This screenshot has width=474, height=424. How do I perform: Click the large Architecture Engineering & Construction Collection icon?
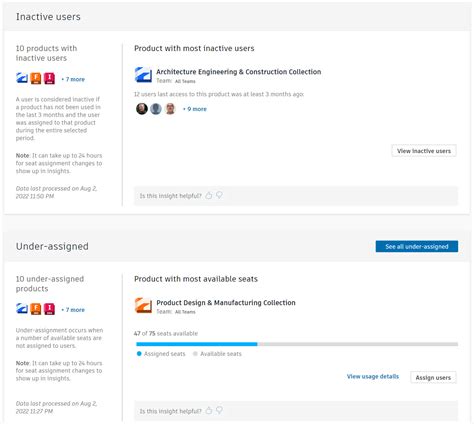143,75
